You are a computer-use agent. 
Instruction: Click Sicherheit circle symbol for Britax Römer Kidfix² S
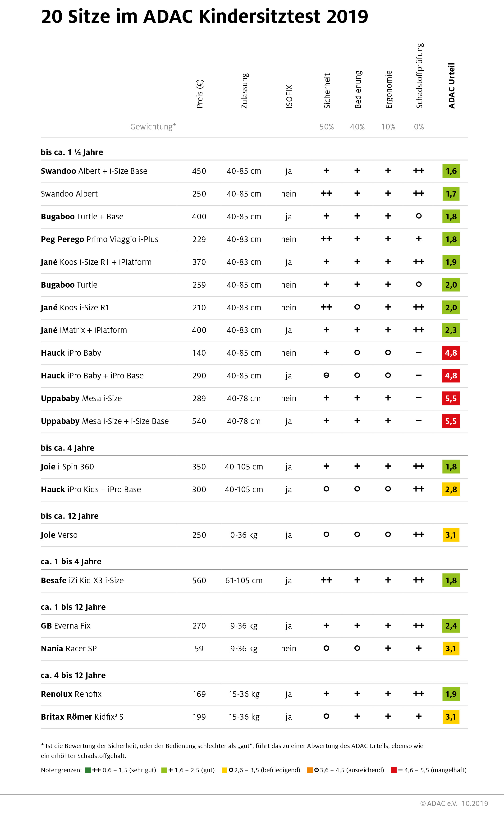(326, 716)
